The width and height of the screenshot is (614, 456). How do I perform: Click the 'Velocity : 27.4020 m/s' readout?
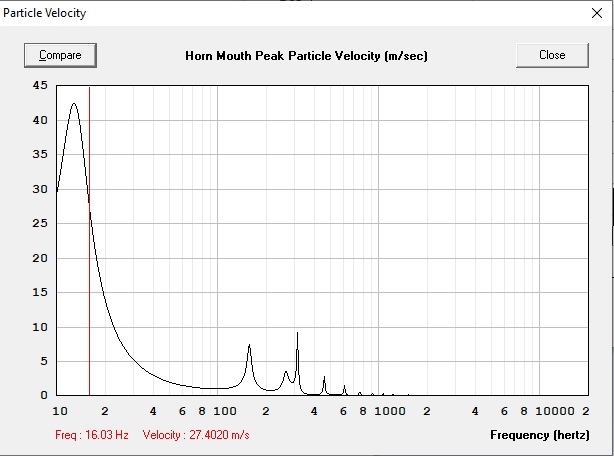click(196, 435)
